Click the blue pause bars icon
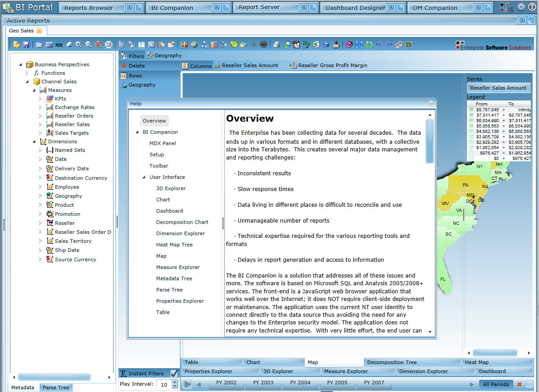 359,45
